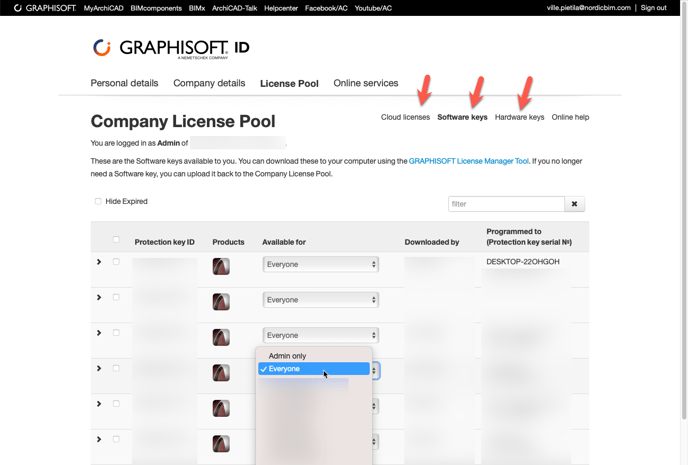Switch to Hardware keys view
This screenshot has width=688, height=465.
tap(520, 117)
